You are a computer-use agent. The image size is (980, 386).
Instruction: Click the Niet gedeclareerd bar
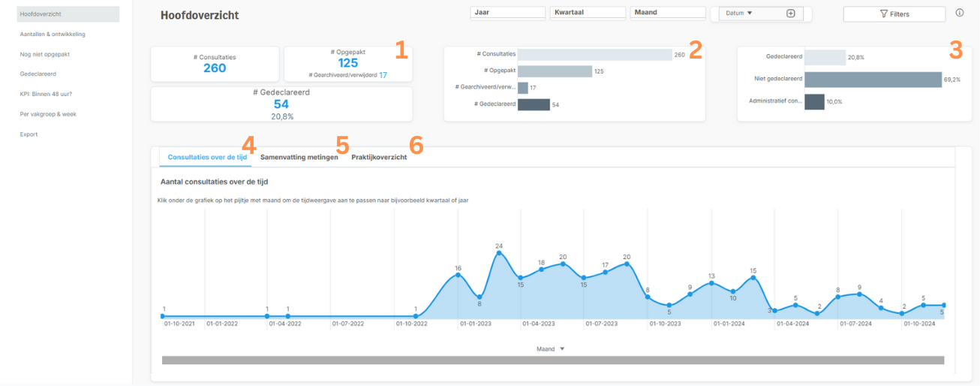[x=872, y=80]
